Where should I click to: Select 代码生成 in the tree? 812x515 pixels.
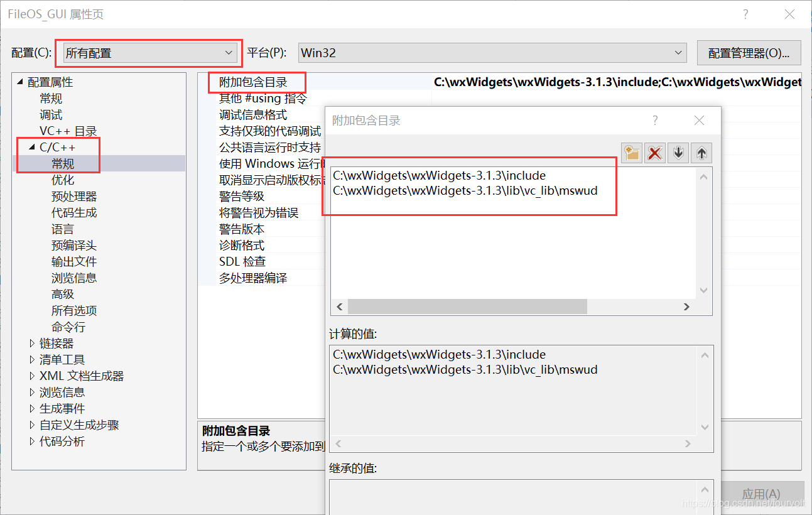74,213
